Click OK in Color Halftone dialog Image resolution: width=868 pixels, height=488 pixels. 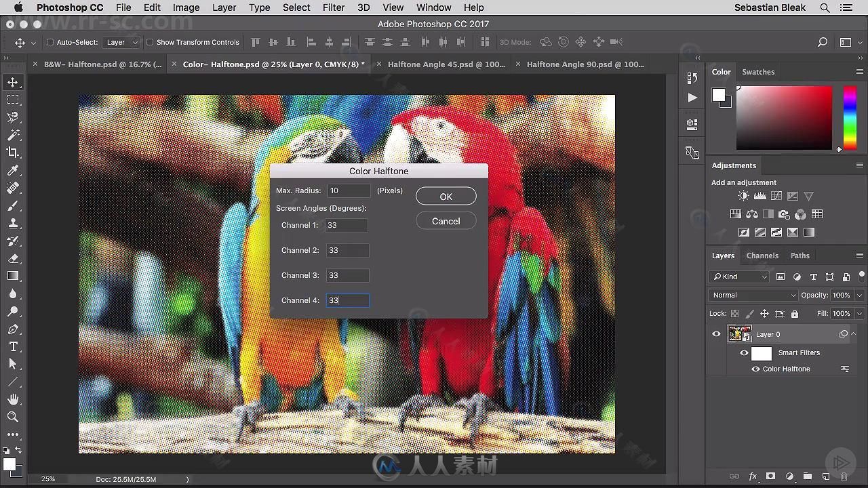[x=446, y=197]
